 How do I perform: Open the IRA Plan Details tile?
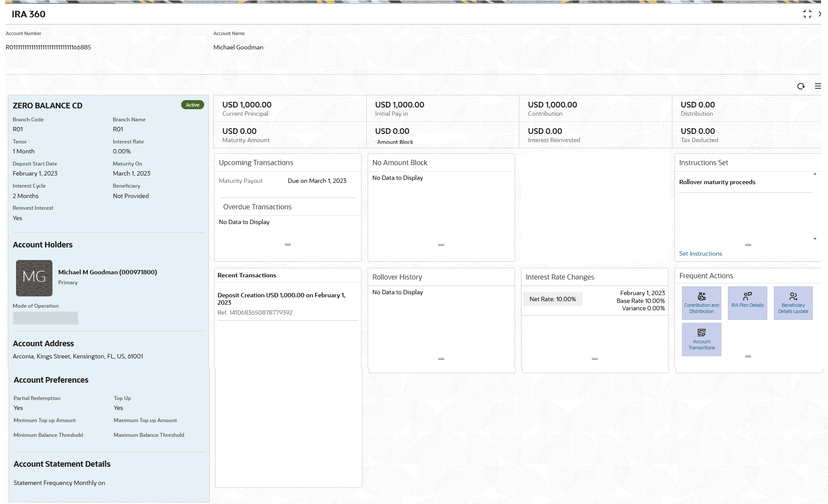tap(747, 303)
